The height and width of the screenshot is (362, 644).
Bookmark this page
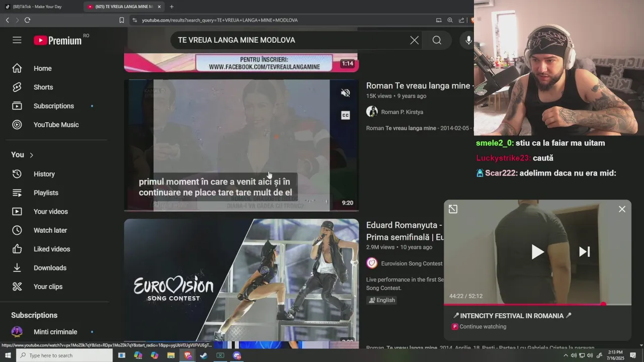(122, 20)
